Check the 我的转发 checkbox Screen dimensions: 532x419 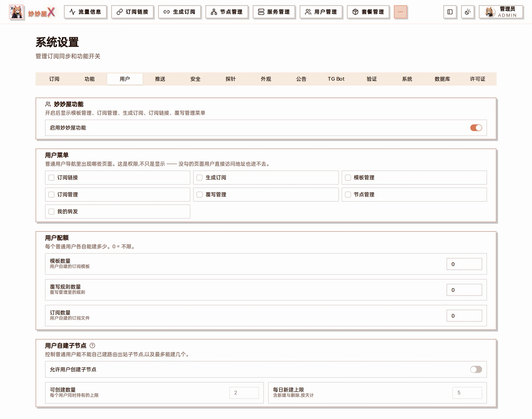click(51, 212)
